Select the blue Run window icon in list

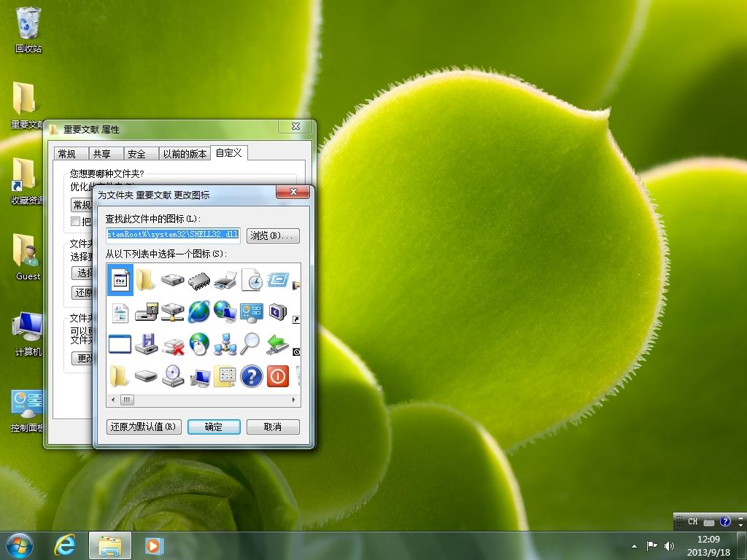click(278, 279)
